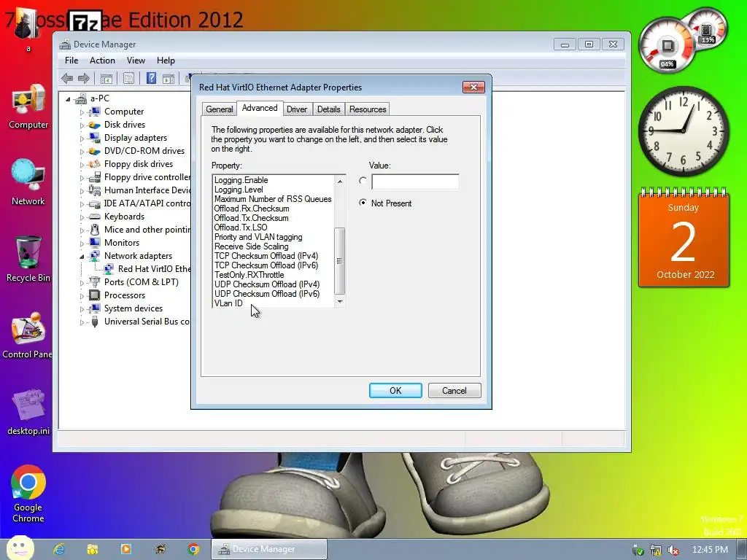Click the taskbar clock showing 12:45 PM
Screen dimensions: 747x560
coord(710,550)
